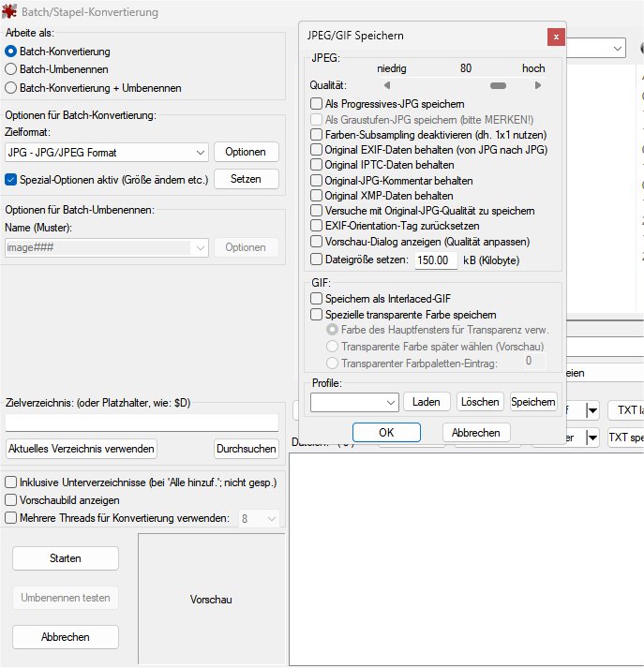Click the 'Abbrechen' button in the dialog

pyautogui.click(x=475, y=433)
